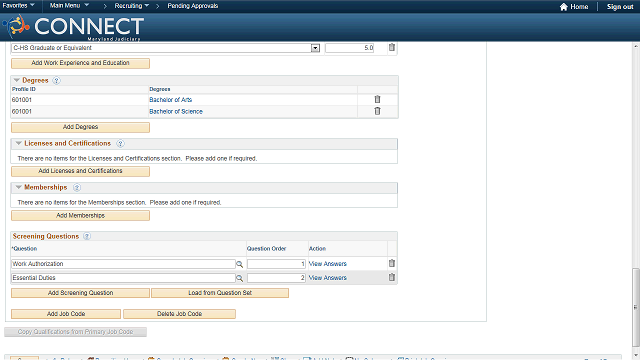Go to Pending Approvals breadcrumb
640x360 pixels.
193,6
